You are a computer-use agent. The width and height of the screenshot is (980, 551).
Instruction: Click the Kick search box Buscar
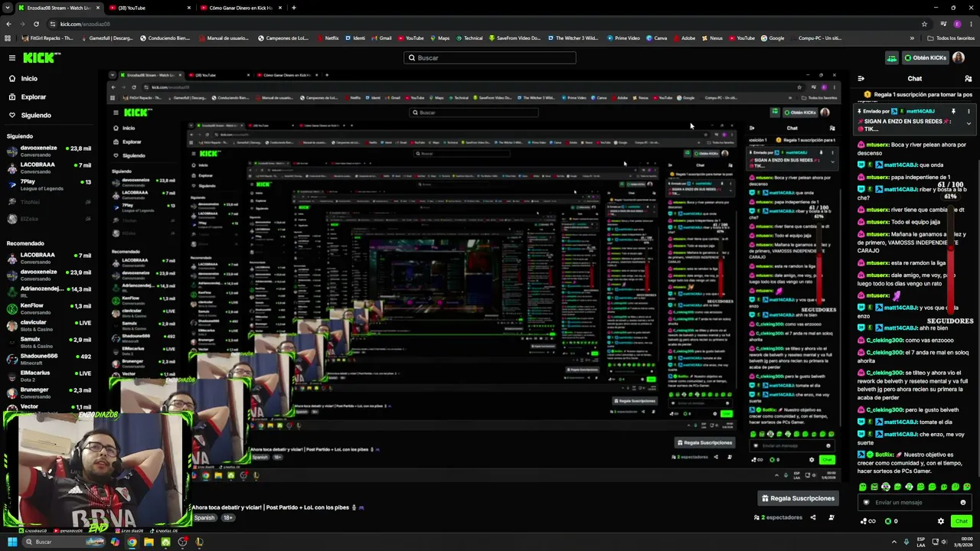click(x=490, y=57)
